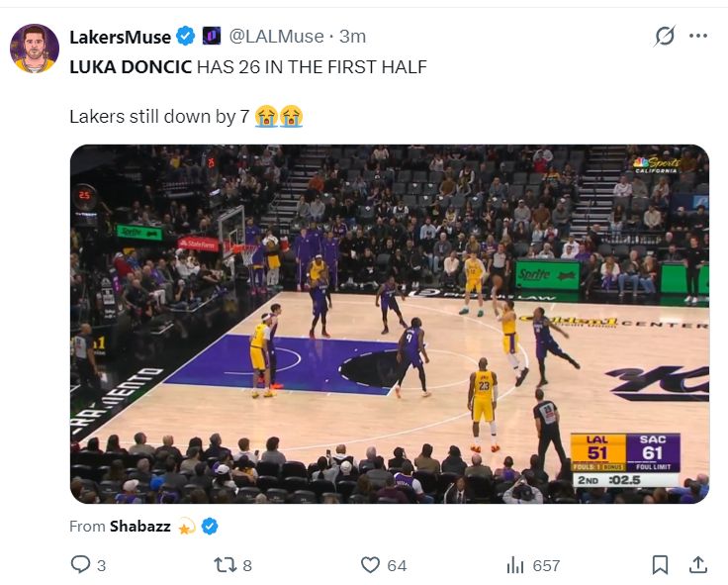
Task: Click the 3m post timestamp
Action: 352,37
